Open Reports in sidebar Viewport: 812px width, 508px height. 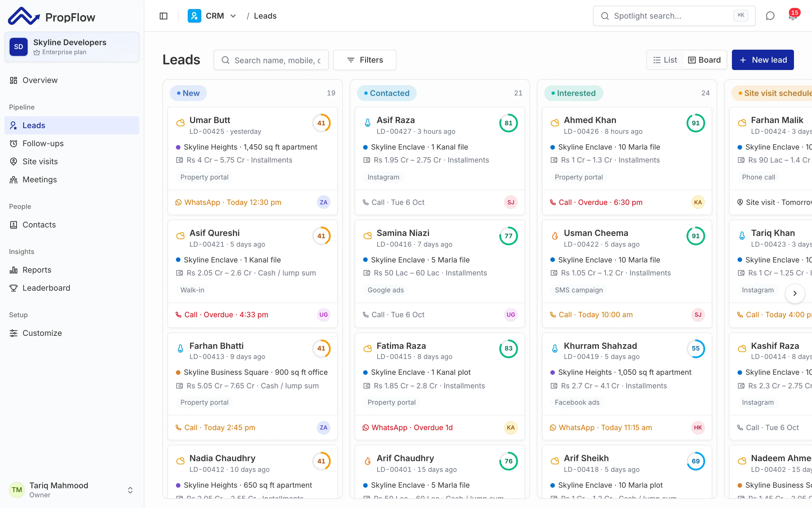pos(72,270)
